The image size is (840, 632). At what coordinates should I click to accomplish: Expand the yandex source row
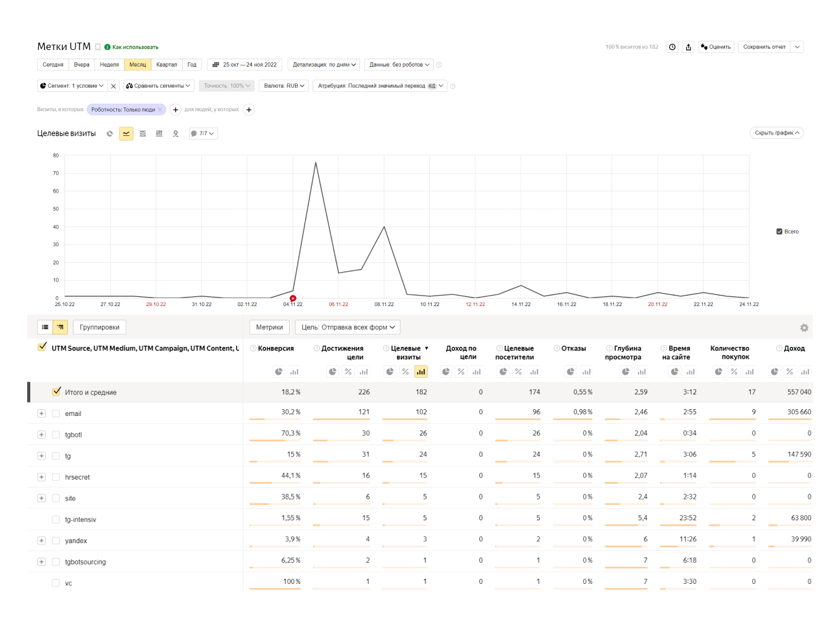click(41, 541)
